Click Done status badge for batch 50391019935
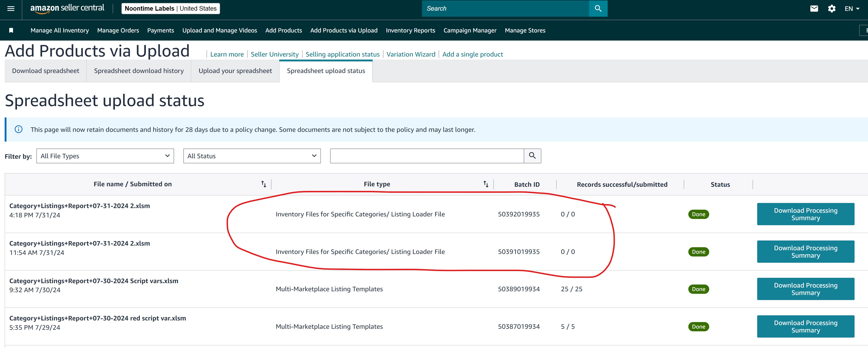This screenshot has height=348, width=868. [699, 252]
